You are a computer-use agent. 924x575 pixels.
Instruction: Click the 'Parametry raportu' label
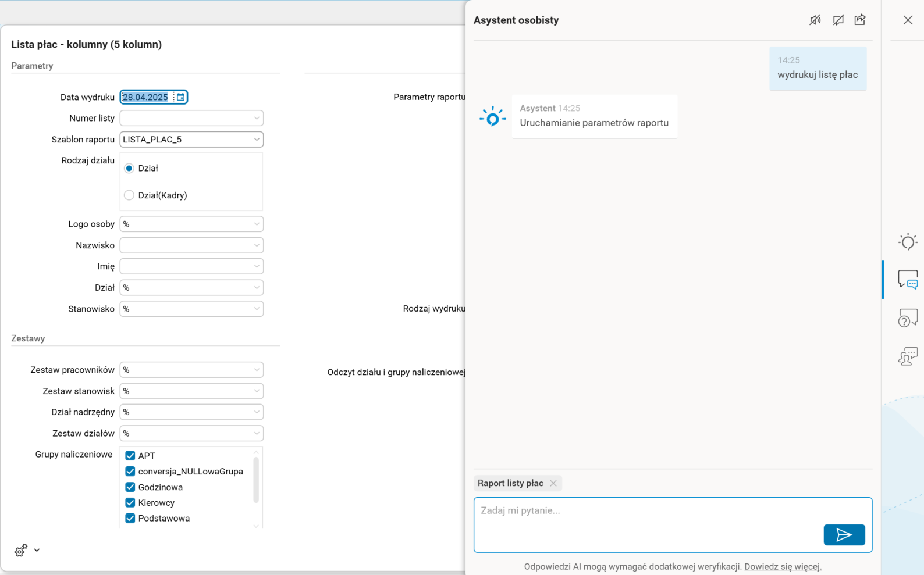(429, 97)
